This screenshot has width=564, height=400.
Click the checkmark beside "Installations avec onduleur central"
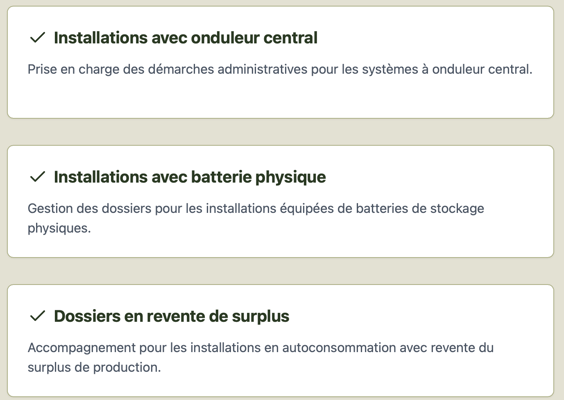point(37,37)
